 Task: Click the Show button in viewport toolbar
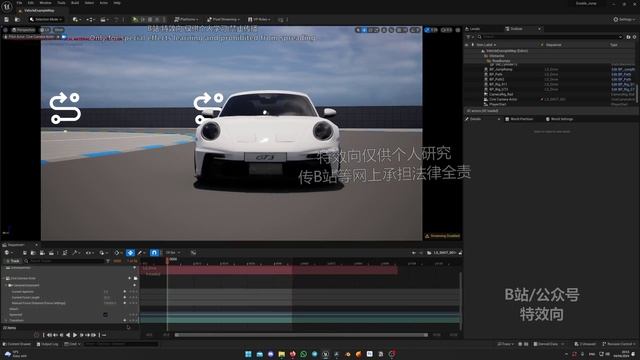[59, 30]
